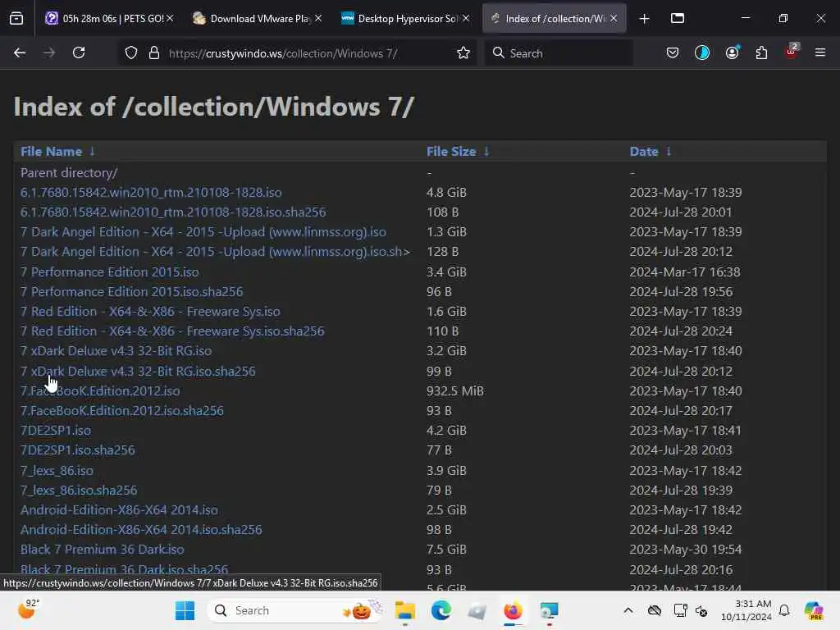
Task: Switch to Firefox on the taskbar
Action: [x=513, y=610]
